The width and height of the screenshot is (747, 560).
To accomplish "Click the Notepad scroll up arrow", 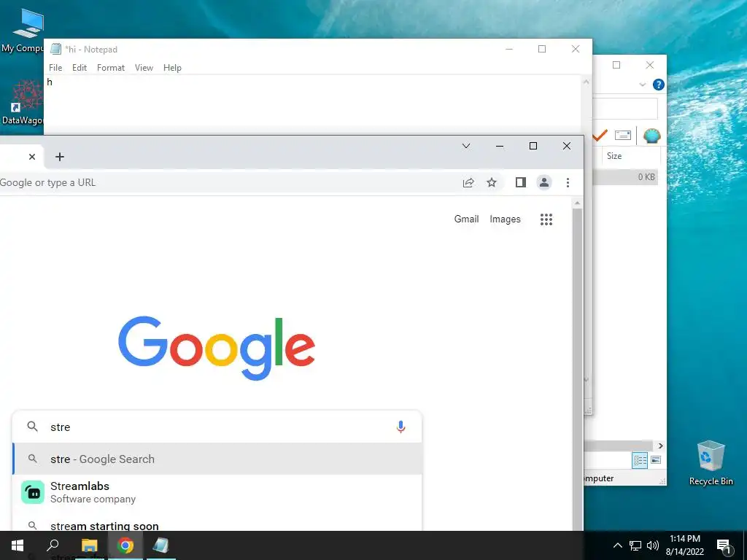I will point(586,82).
